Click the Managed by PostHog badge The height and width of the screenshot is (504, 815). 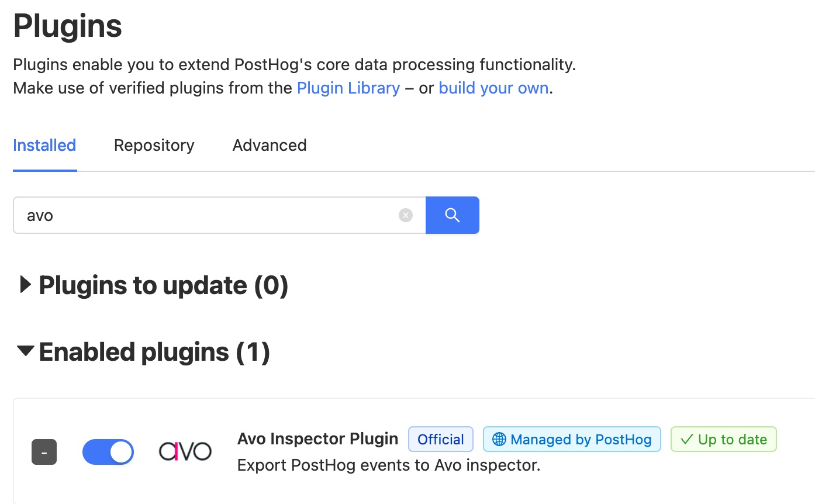[571, 439]
